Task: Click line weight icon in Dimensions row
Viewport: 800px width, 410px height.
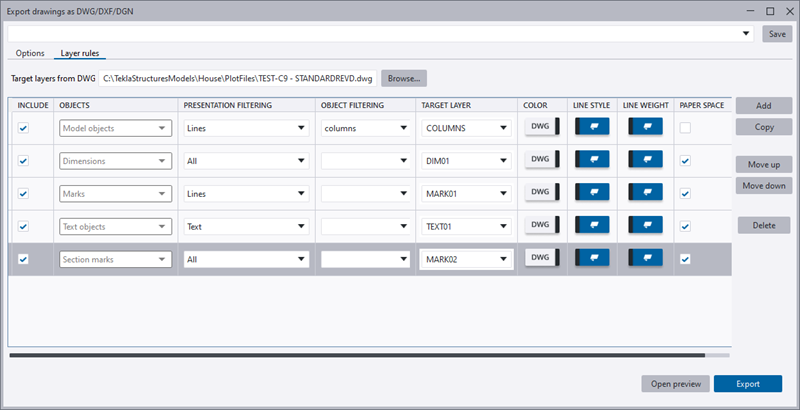Action: (x=645, y=160)
